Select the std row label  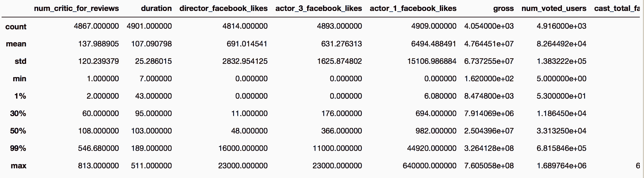(x=20, y=62)
